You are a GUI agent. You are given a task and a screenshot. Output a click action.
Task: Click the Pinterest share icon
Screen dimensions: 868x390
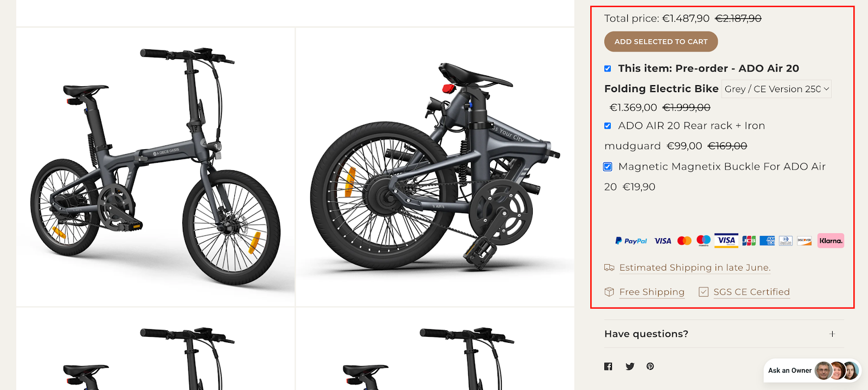[650, 366]
